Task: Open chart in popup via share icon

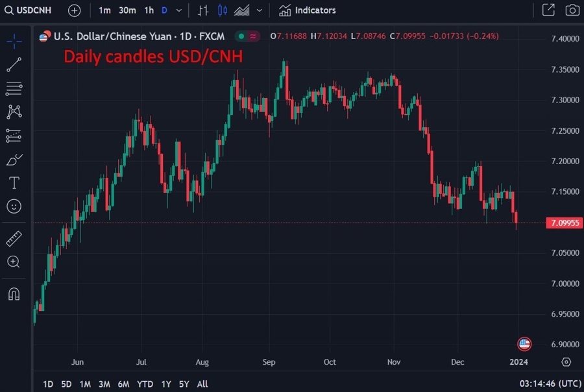Action: pyautogui.click(x=548, y=10)
